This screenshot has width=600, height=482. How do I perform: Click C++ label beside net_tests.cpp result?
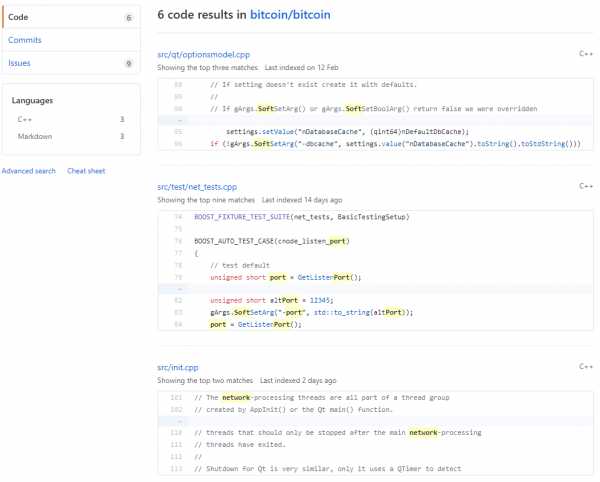pos(586,186)
